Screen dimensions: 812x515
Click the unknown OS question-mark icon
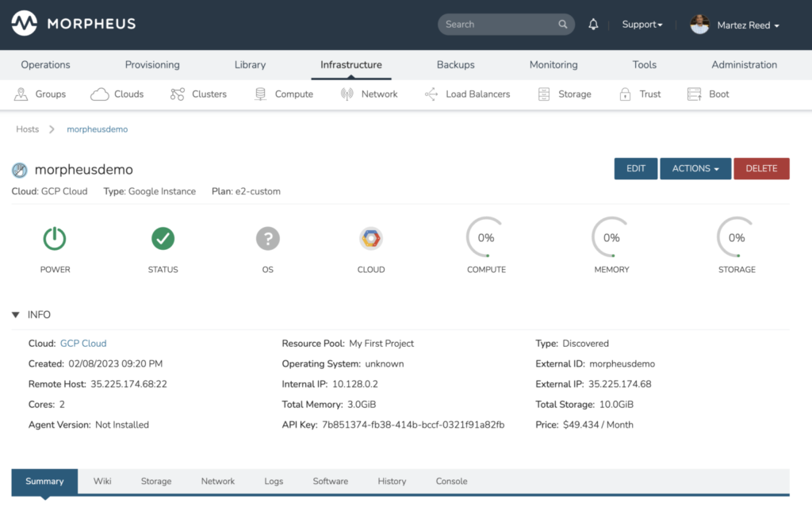point(268,238)
